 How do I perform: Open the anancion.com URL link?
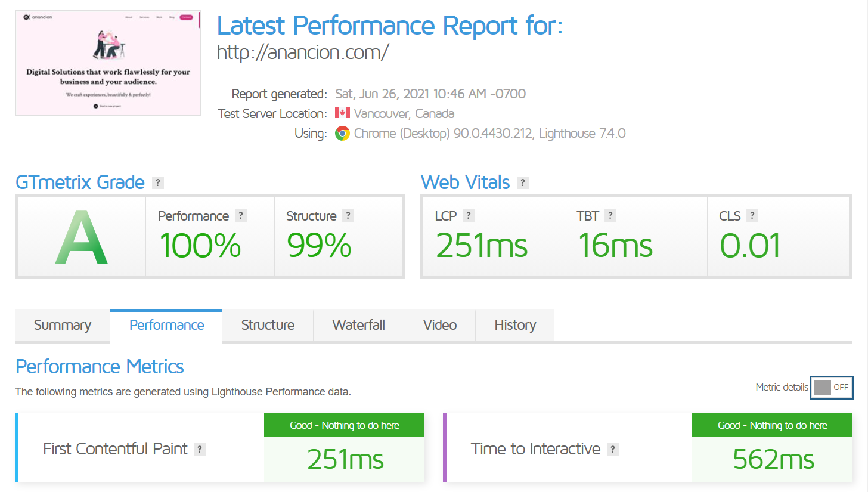(x=303, y=52)
